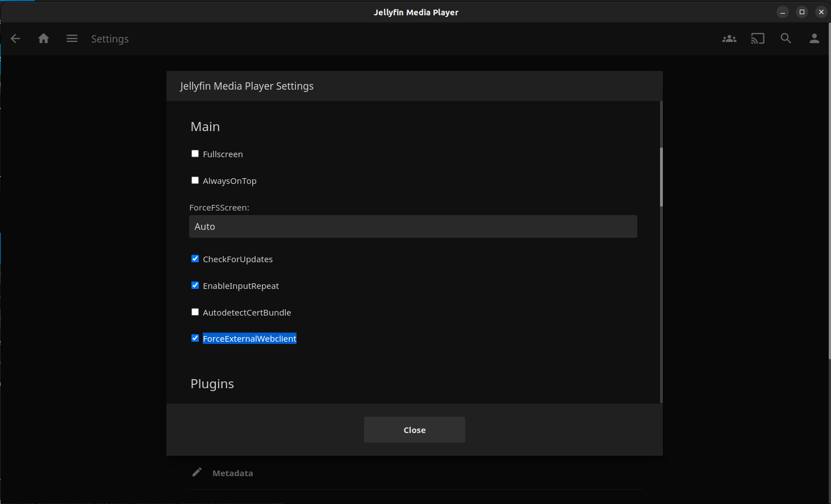
Task: Uncheck the EnableInputRepeat option
Action: tap(195, 285)
